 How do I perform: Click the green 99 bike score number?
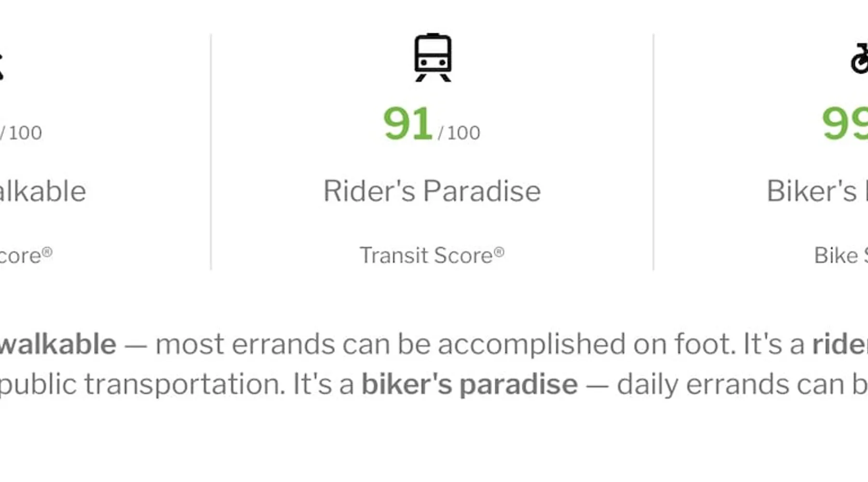[x=845, y=124]
